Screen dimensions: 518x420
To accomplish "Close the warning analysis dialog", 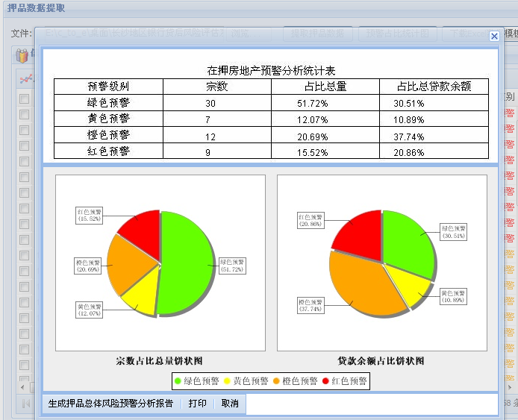I will point(494,36).
